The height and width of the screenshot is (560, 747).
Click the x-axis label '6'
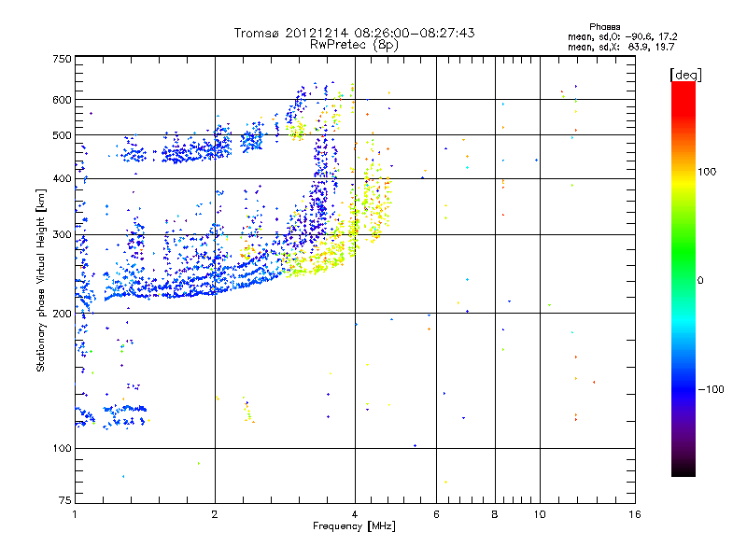point(436,514)
